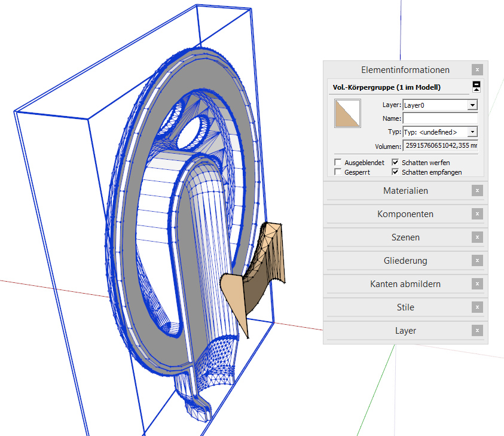Click the x icon beside Gliederung
504x436 pixels.
(476, 261)
